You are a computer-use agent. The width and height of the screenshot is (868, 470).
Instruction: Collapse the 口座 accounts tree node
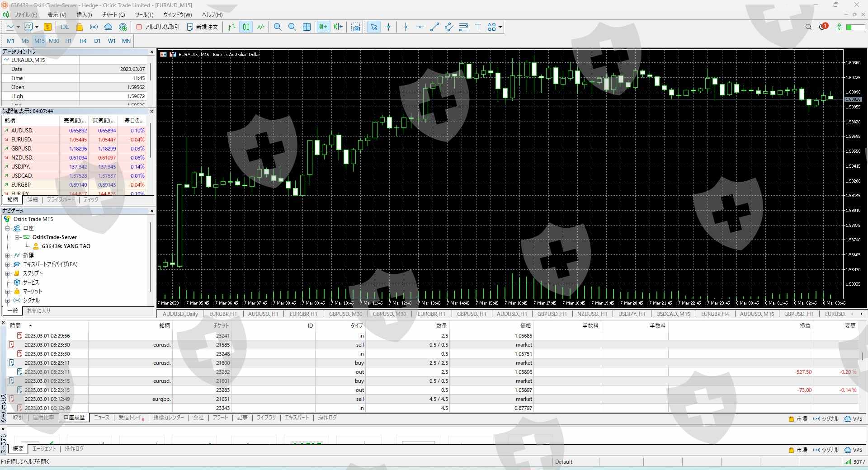point(7,228)
